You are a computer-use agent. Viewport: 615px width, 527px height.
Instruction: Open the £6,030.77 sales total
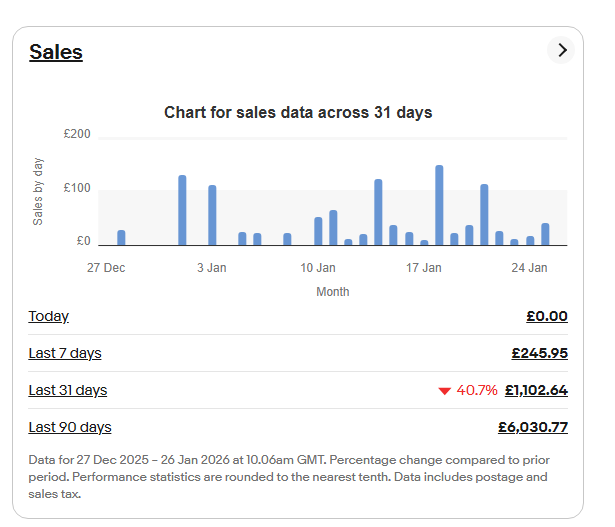tap(533, 427)
